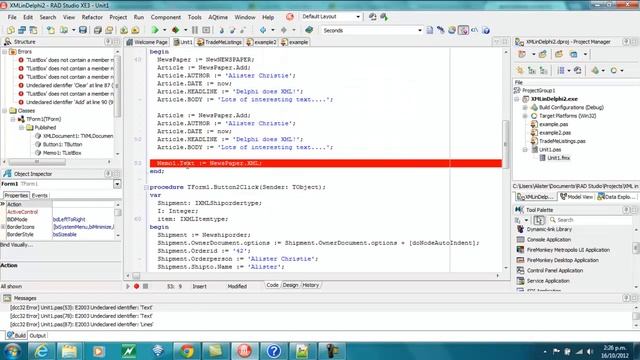Viewport: 640px width, 360px height.
Task: Switch to the Model View tab
Action: point(576,197)
